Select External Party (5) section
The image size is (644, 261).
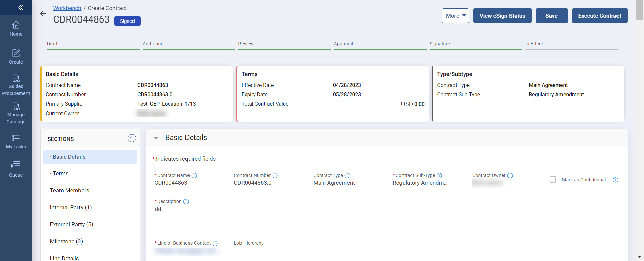point(71,224)
